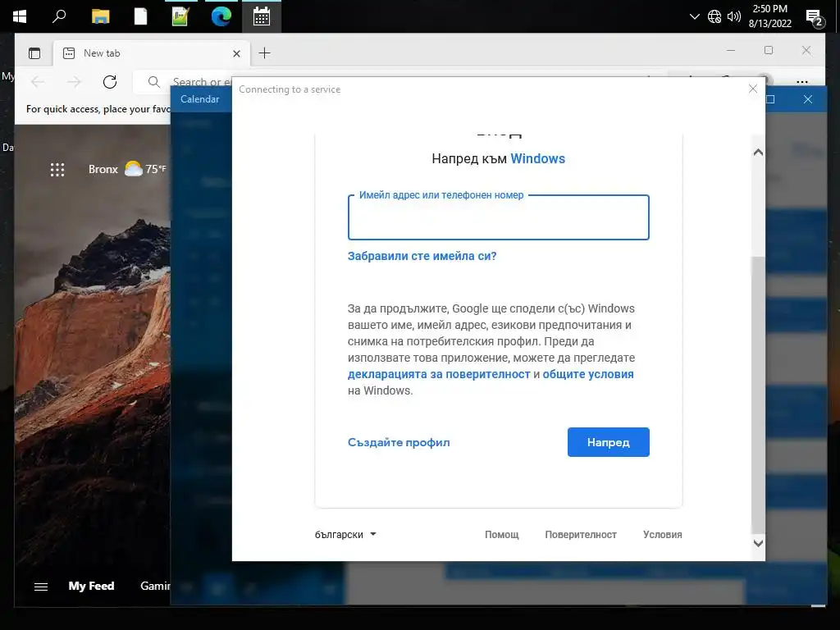Screen dimensions: 840x630
Task: Click the dialog scrollbar down arrow
Action: point(758,543)
